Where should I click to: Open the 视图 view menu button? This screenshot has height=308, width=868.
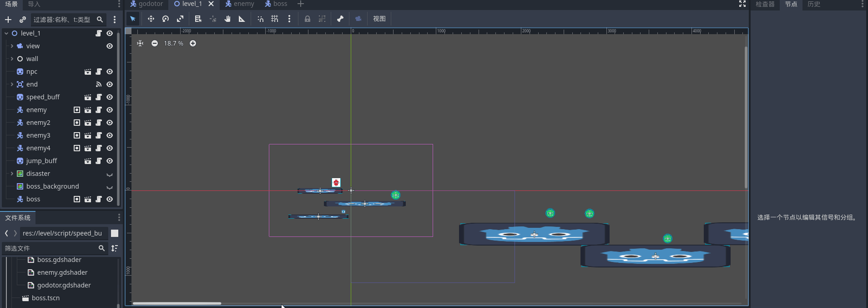click(x=379, y=19)
